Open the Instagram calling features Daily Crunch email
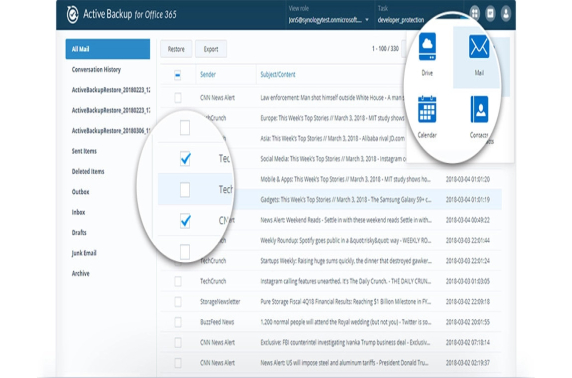Viewport: 572px width, 378px height. (x=345, y=281)
